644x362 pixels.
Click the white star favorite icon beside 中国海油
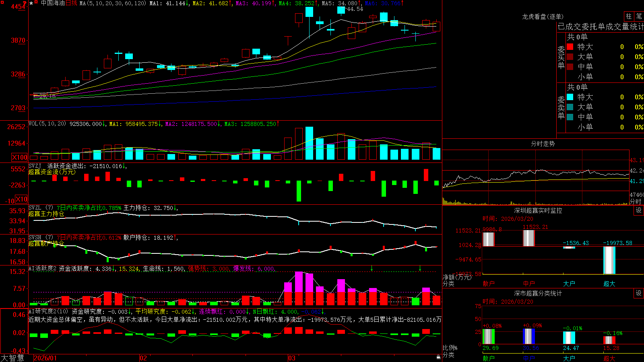point(31,3)
